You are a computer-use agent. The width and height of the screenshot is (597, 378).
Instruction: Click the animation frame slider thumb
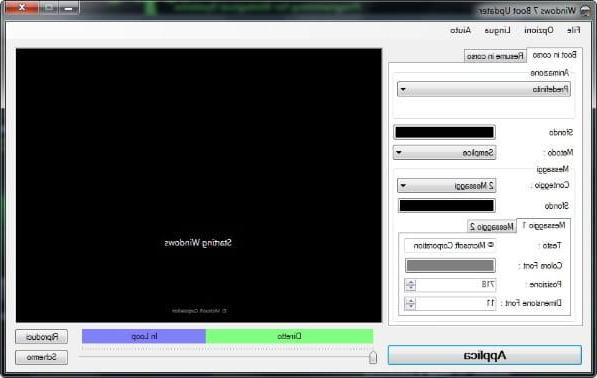pyautogui.click(x=373, y=357)
